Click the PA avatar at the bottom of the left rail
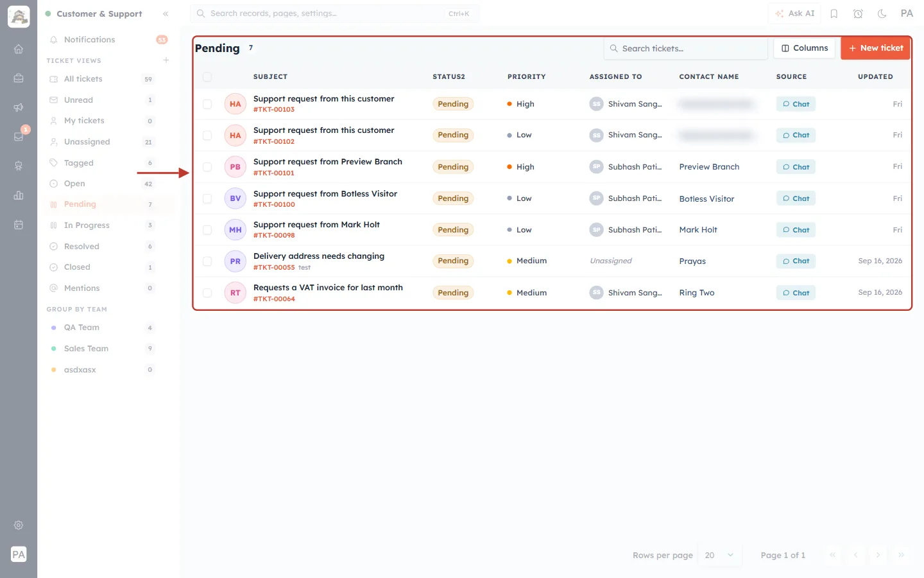Screen dimensions: 924x578 coord(19,554)
